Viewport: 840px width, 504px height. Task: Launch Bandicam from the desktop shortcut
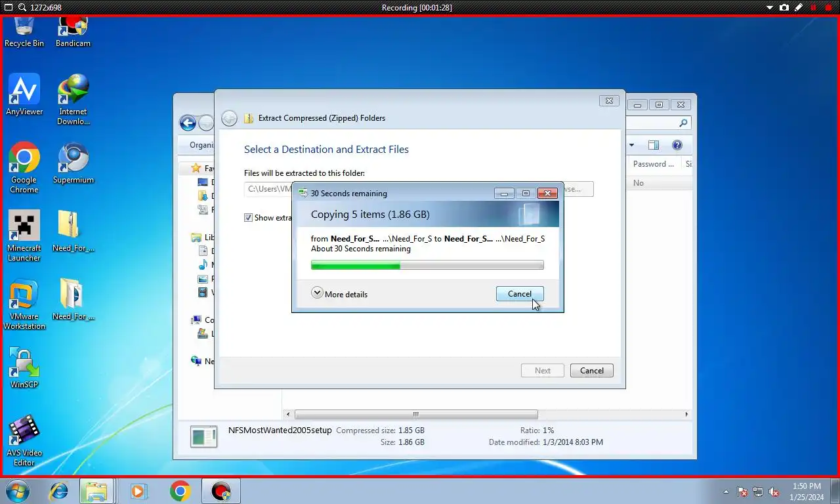point(73,33)
